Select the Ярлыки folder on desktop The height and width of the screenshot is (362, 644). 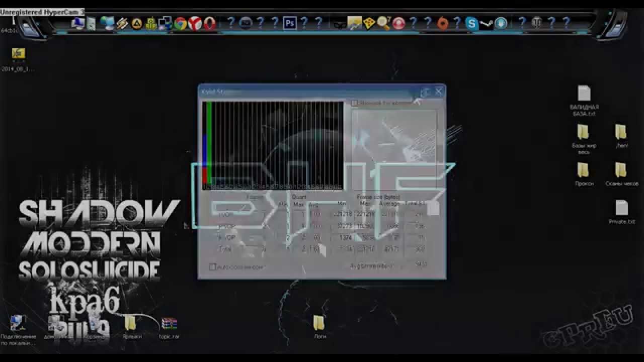click(131, 327)
